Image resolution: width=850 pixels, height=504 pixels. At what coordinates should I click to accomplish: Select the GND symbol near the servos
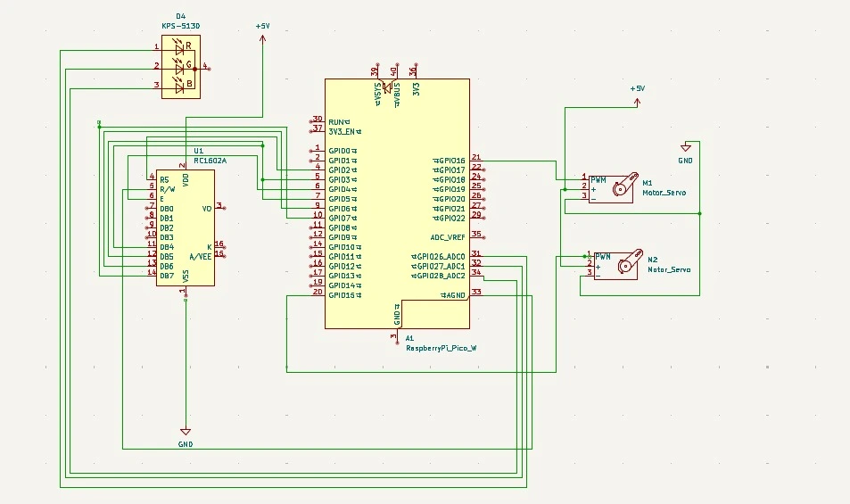(686, 147)
